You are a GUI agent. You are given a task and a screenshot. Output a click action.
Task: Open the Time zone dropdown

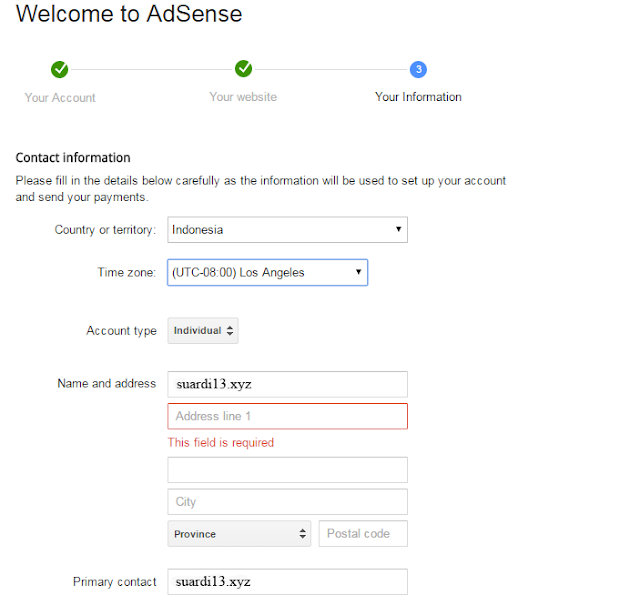point(267,273)
